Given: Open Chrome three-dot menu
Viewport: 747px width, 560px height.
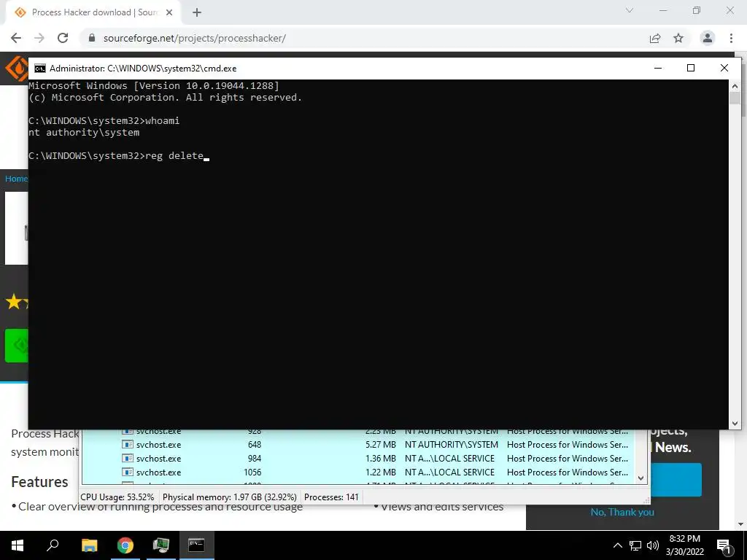Looking at the screenshot, I should tap(731, 38).
